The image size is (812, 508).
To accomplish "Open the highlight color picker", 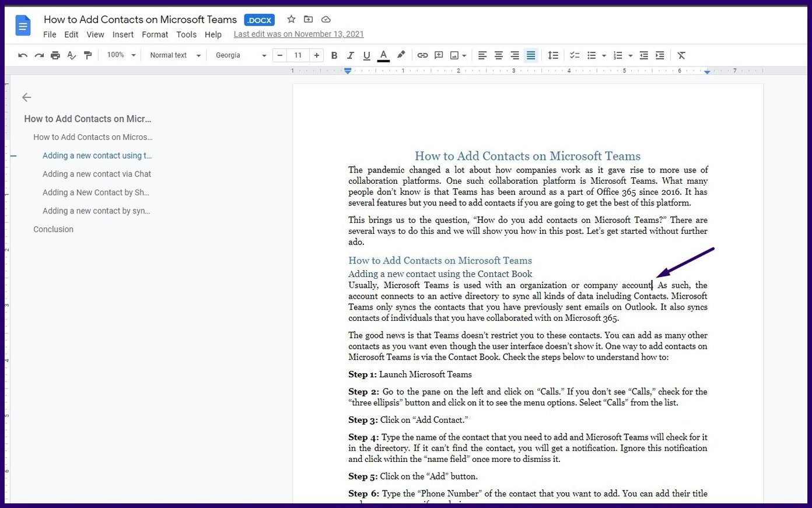I will [x=401, y=55].
